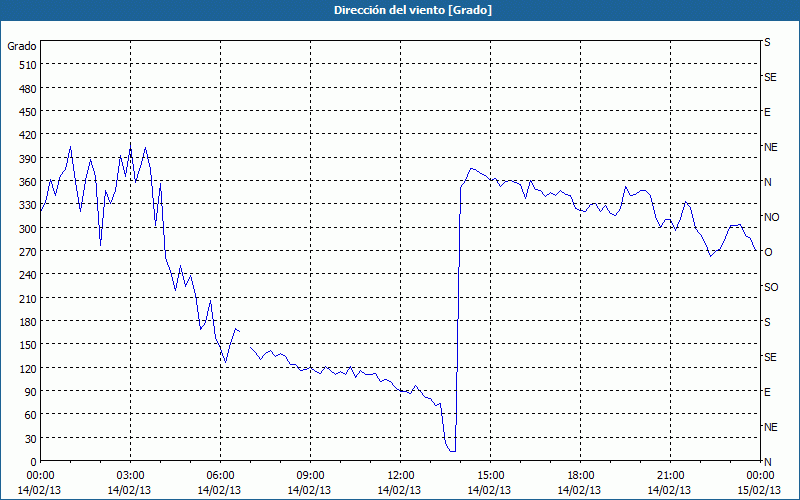
Task: Click the 150 degree axis label
Action: click(28, 345)
